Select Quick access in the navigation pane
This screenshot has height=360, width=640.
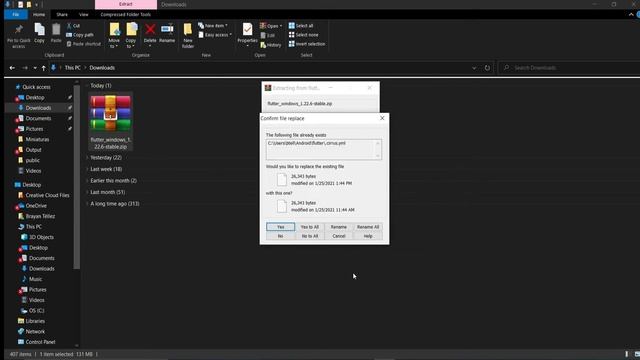[x=36, y=87]
